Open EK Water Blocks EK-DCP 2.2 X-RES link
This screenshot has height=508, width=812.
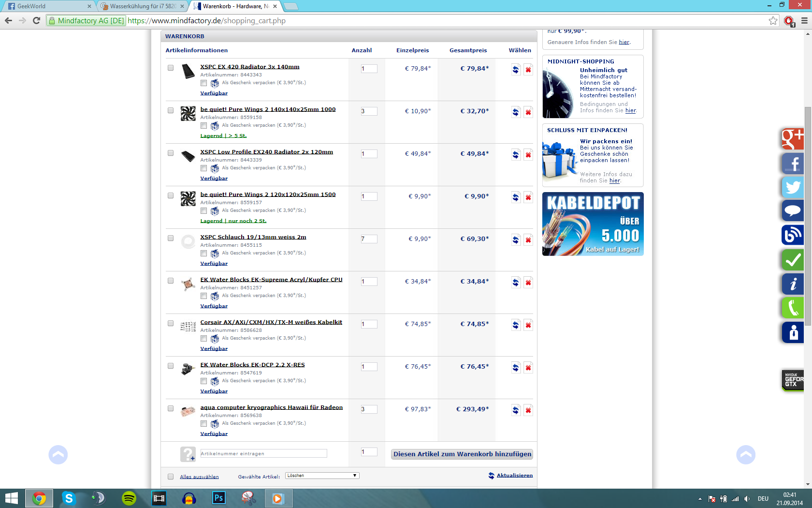[252, 365]
